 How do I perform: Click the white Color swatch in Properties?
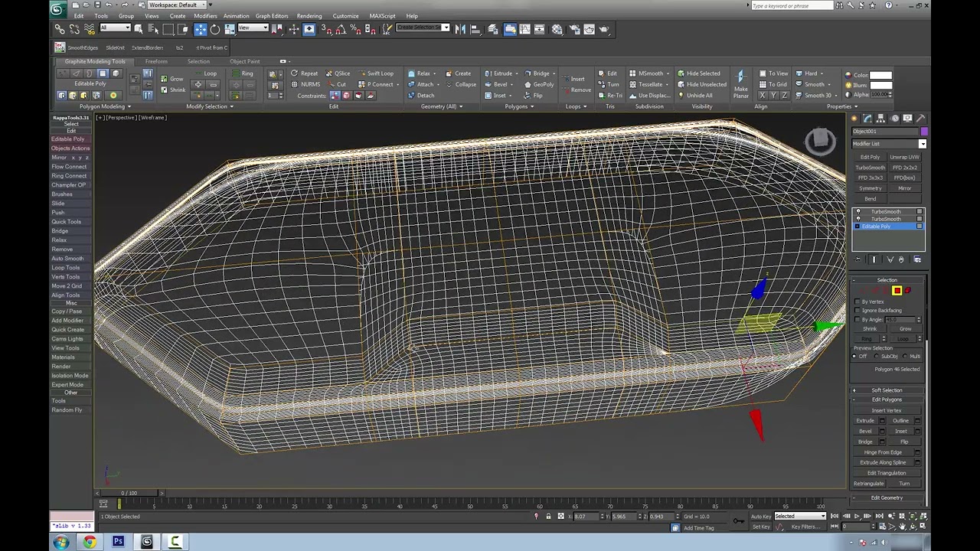coord(880,75)
